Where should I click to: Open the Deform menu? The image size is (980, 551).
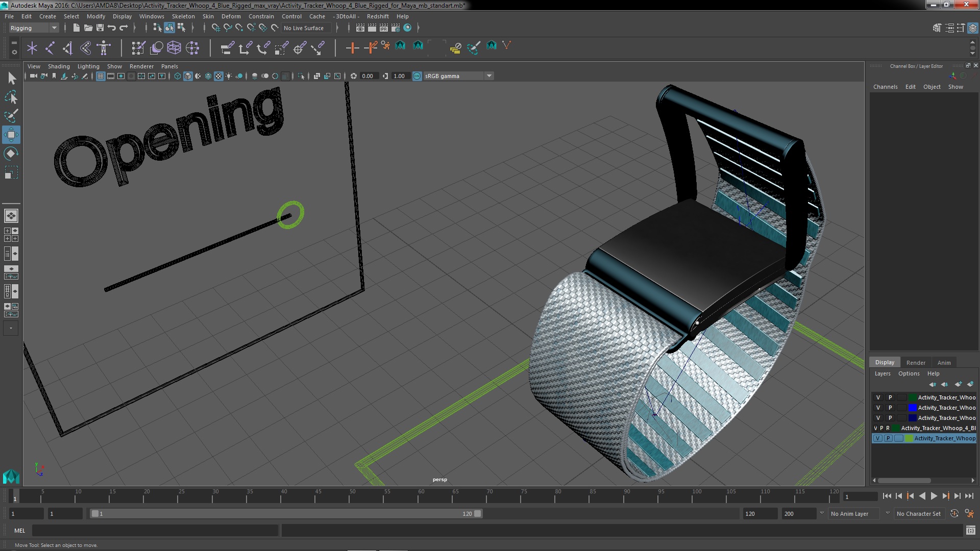click(x=231, y=16)
